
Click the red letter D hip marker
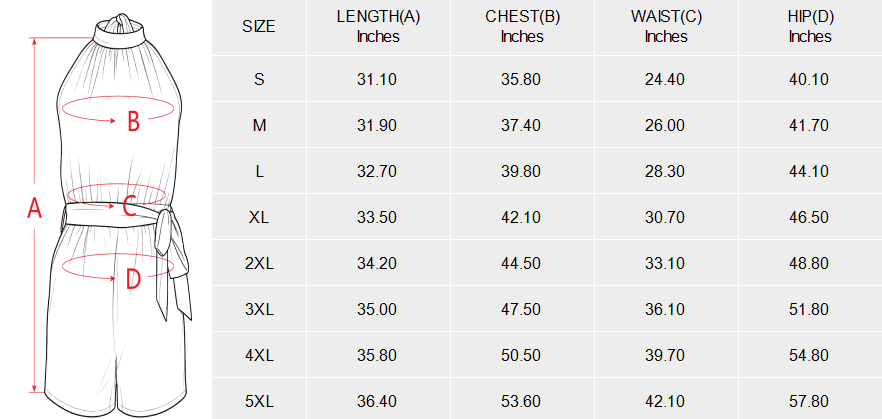click(x=133, y=279)
